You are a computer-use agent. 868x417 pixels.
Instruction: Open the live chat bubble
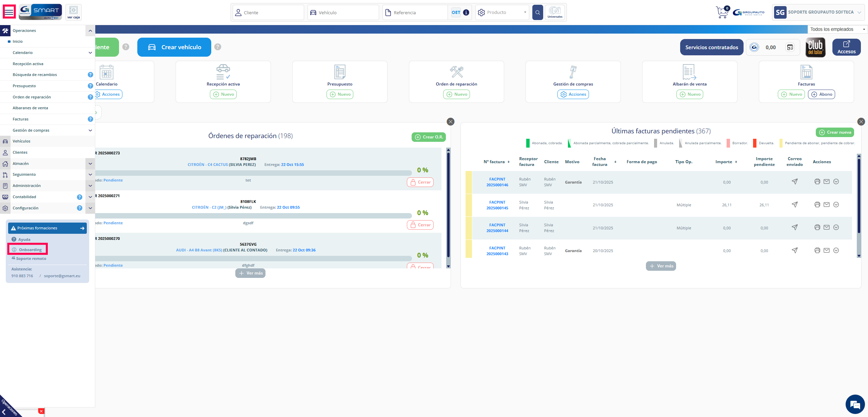[855, 404]
